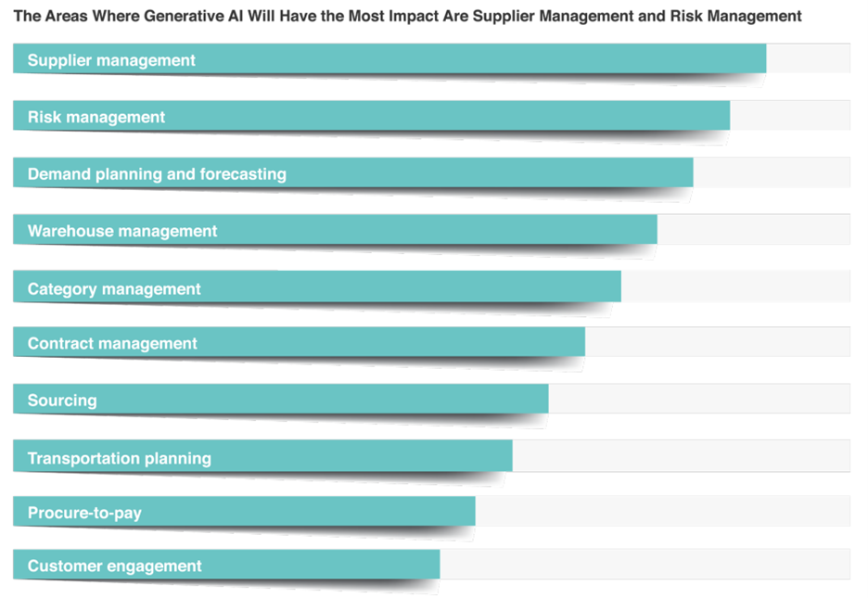Click the Risk management bar label
The width and height of the screenshot is (868, 598).
pos(96,118)
